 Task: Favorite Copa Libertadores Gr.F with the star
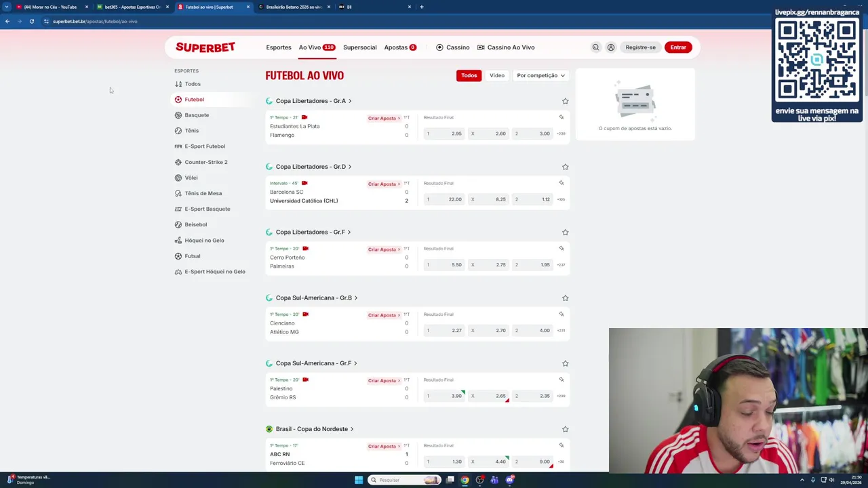pyautogui.click(x=565, y=232)
